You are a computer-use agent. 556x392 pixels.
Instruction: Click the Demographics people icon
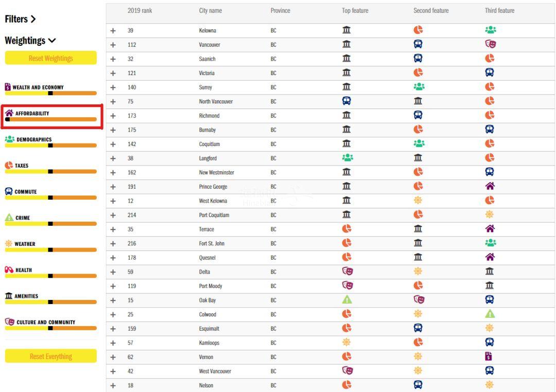coord(9,139)
